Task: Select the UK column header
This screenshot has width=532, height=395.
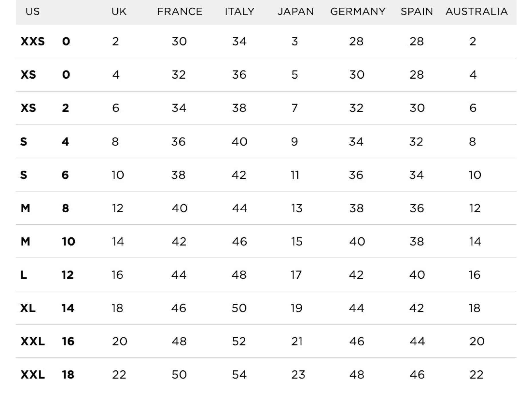Action: click(119, 12)
